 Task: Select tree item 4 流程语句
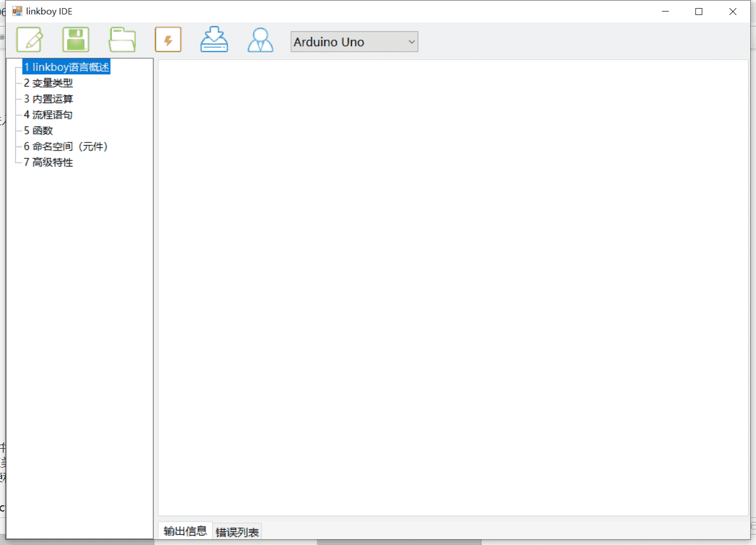(x=48, y=115)
